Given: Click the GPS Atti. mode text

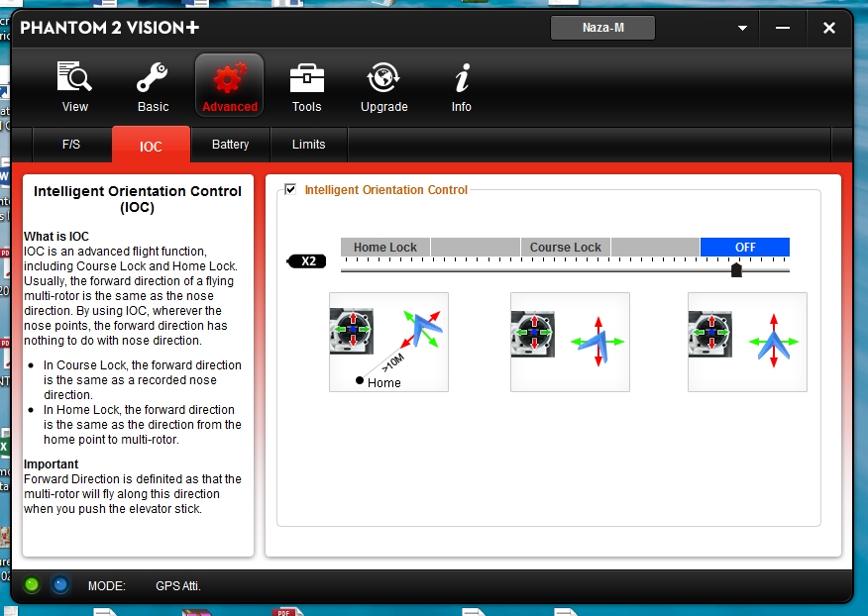Looking at the screenshot, I should point(177,585).
